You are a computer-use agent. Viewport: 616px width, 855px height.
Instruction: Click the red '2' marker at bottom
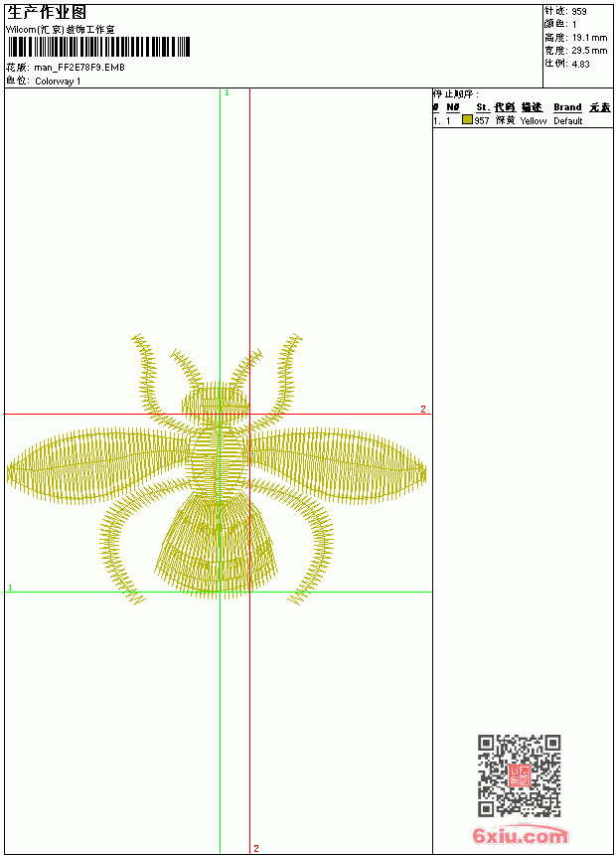click(x=255, y=848)
